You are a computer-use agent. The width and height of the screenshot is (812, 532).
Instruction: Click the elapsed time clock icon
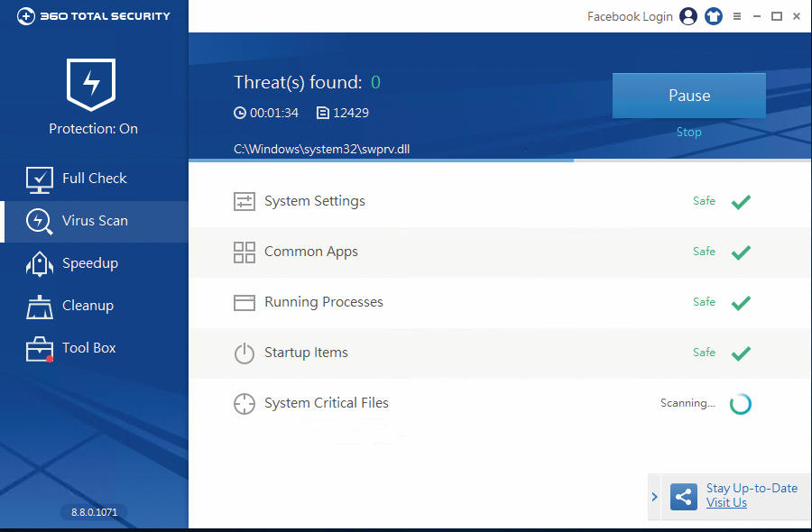click(x=240, y=113)
